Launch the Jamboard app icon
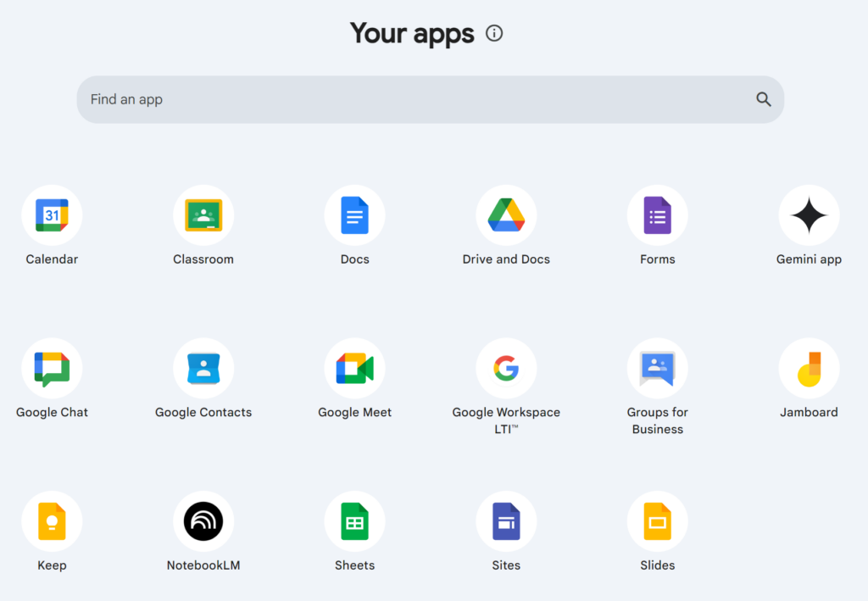 [x=809, y=369]
